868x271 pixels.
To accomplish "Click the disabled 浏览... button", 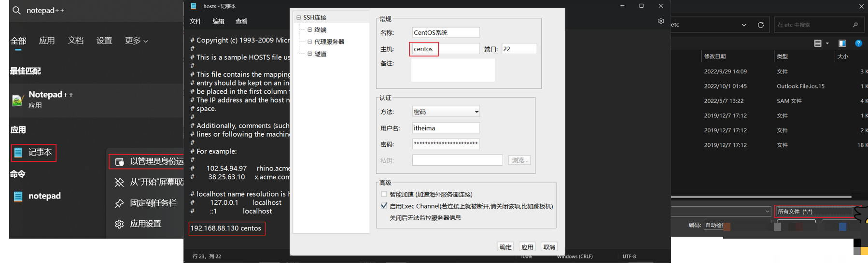I will pyautogui.click(x=519, y=160).
